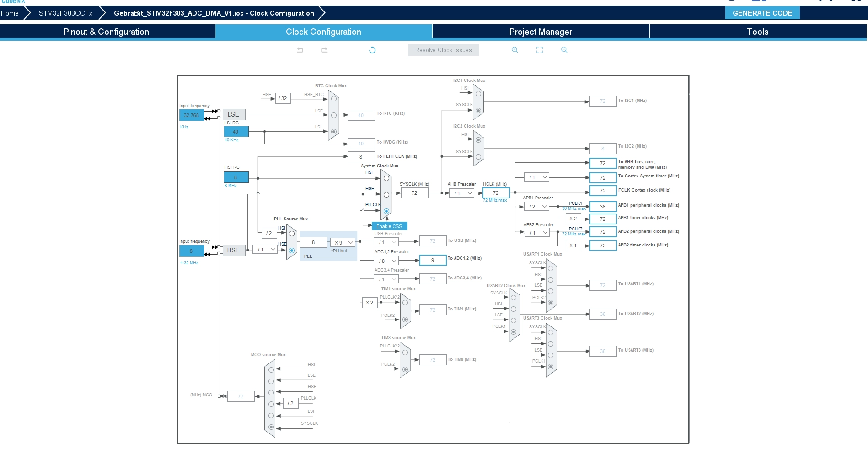
Task: Click the refresh clock tree icon
Action: pos(372,50)
